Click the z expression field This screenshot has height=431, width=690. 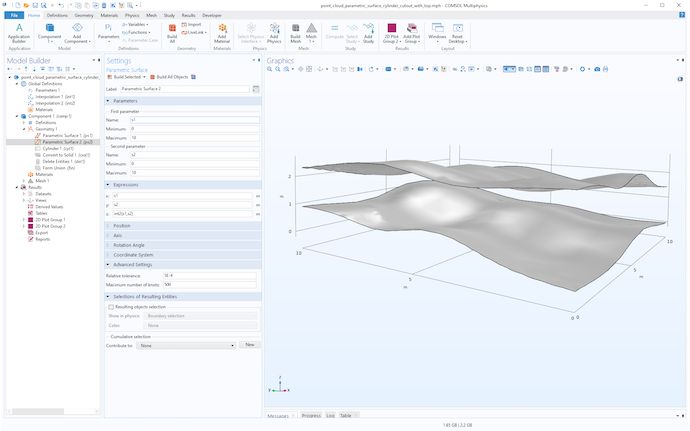[182, 214]
